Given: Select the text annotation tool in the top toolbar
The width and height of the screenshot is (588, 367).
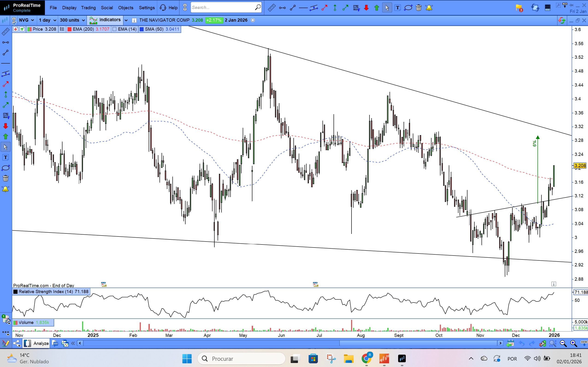Looking at the screenshot, I should [x=398, y=8].
